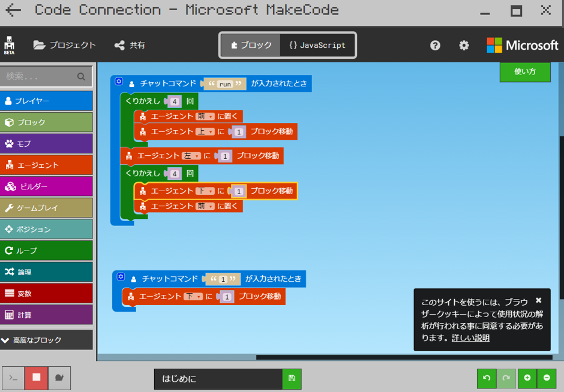The image size is (564, 392).
Task: Open the プロジェクト menu
Action: coord(65,45)
